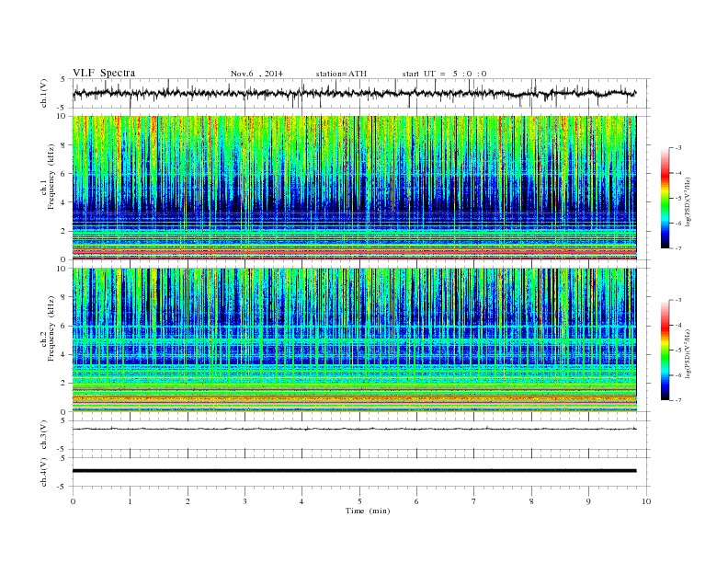The height and width of the screenshot is (563, 728).
Task: Click the "8" kHz tick on ch.1 spectrogram
Action: 64,145
